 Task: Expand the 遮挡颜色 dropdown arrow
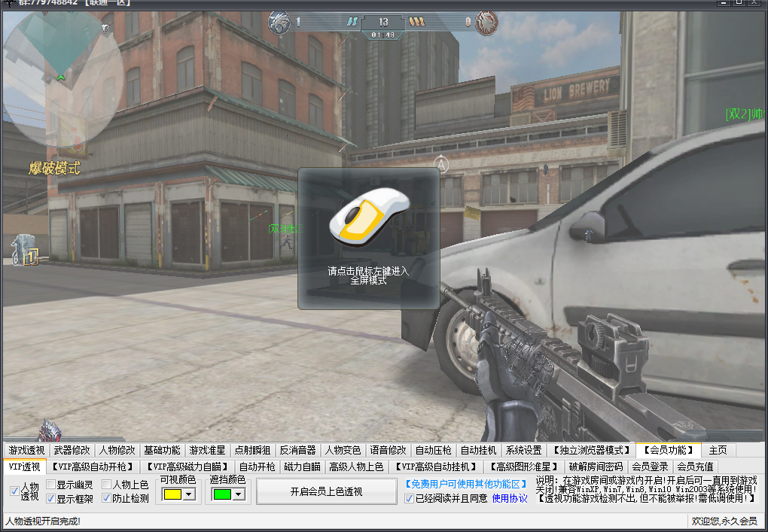239,494
